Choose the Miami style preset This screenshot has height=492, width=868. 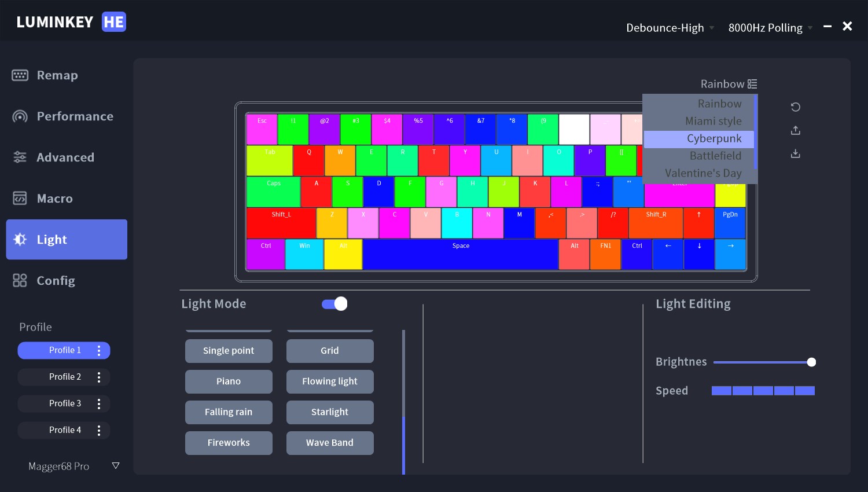(x=699, y=121)
